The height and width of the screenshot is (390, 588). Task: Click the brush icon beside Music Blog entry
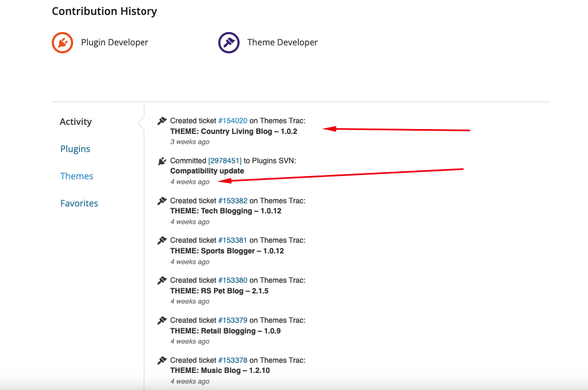[x=162, y=360]
